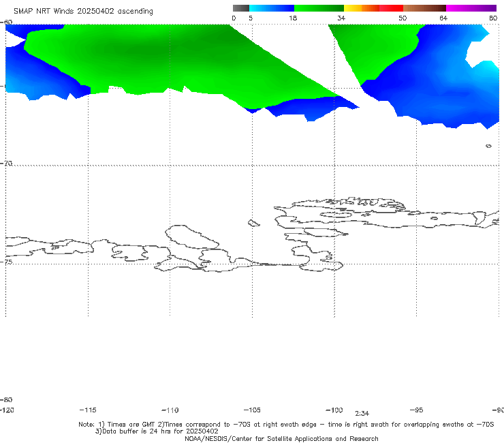Click the color bar label "5"
This screenshot has width=504, height=443.
(251, 18)
